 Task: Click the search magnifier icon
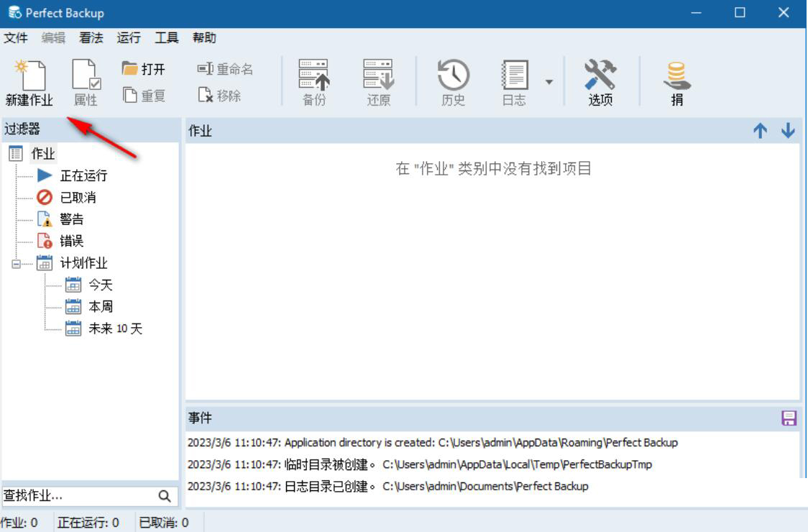(165, 496)
